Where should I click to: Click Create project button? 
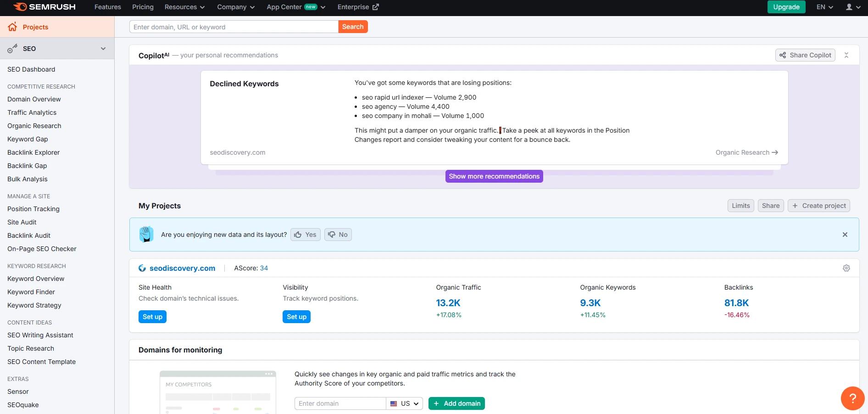point(819,206)
